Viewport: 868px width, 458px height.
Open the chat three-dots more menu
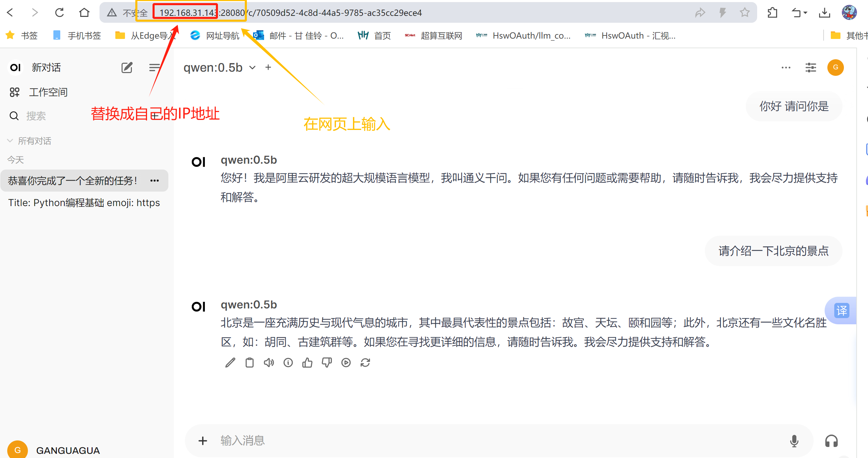click(786, 68)
